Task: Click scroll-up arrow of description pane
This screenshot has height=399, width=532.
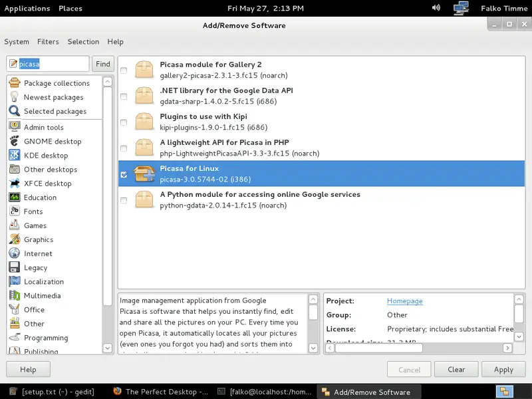Action: coord(313,299)
